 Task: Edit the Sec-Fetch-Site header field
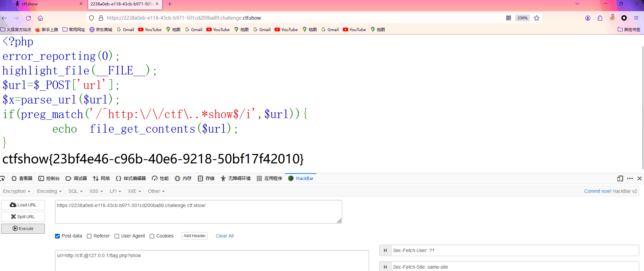(515, 267)
